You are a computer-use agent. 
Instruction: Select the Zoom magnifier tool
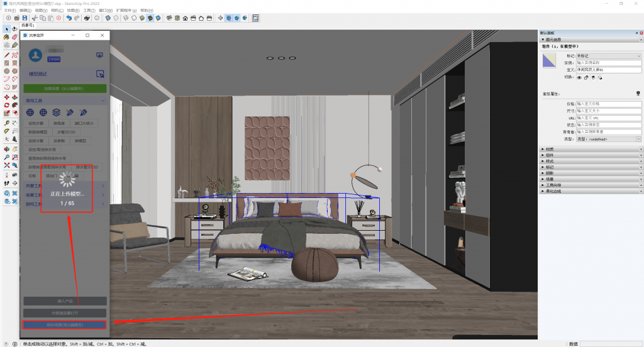[6, 157]
